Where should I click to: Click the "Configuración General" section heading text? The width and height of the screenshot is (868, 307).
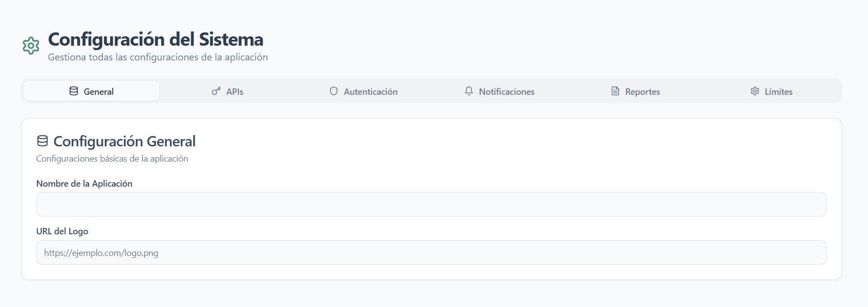pos(124,141)
